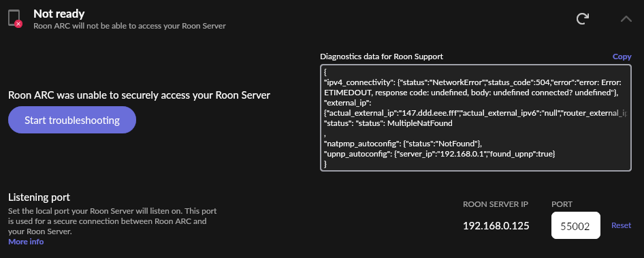This screenshot has width=644, height=258.
Task: Click the Not ready heading
Action: point(59,14)
